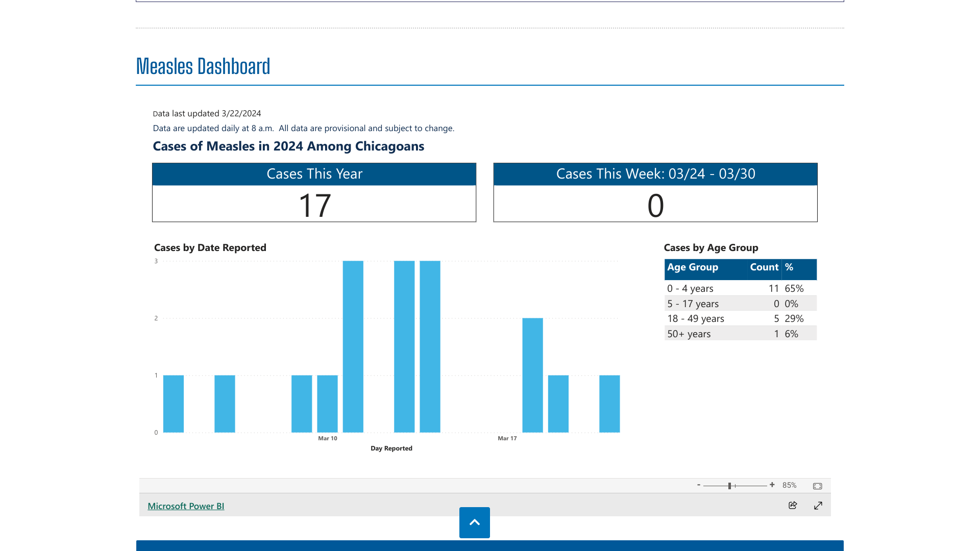Sort table by Age Group header

click(x=693, y=267)
